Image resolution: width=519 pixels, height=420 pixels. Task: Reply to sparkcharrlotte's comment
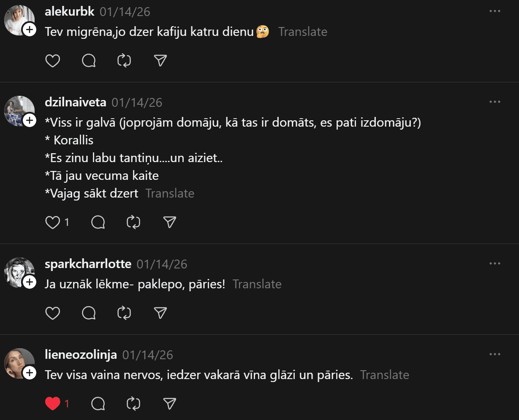[89, 313]
